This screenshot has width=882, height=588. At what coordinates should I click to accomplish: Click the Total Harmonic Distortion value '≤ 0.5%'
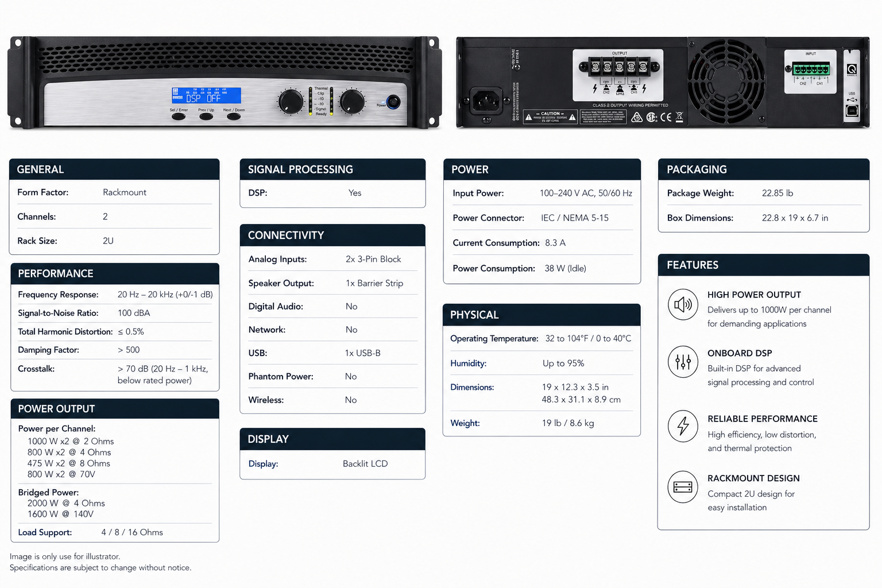point(131,331)
